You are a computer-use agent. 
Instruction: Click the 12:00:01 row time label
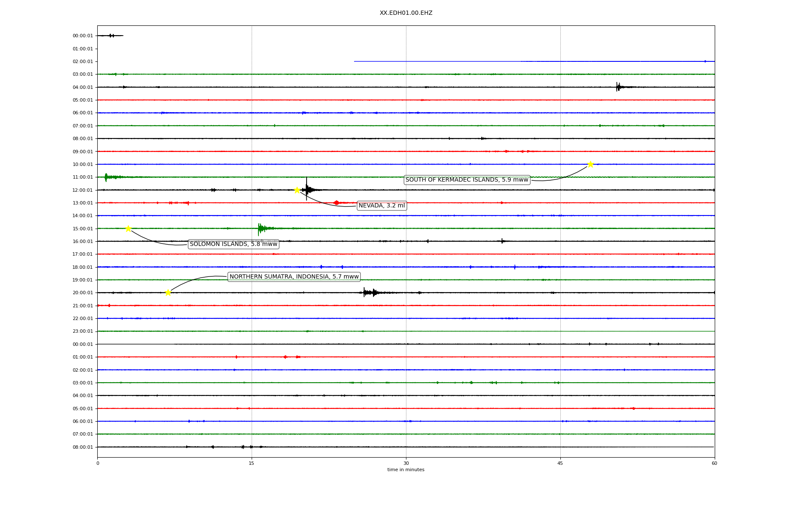[x=82, y=190]
